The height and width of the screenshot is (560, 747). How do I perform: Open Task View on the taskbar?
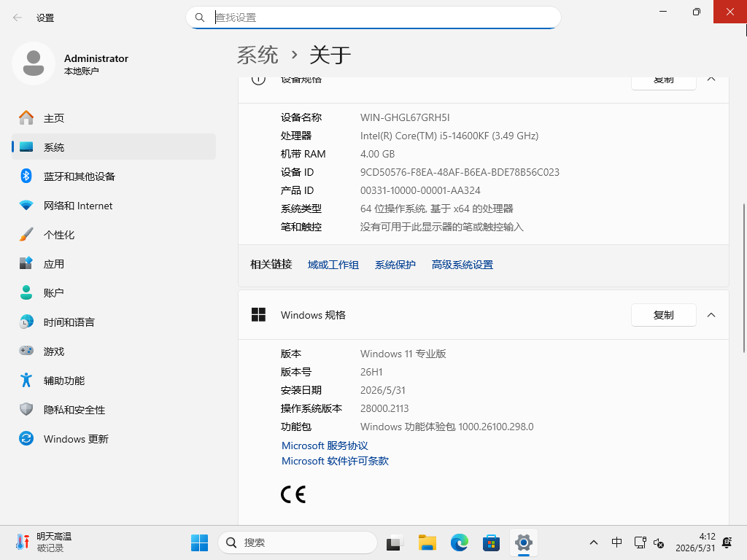pos(395,542)
